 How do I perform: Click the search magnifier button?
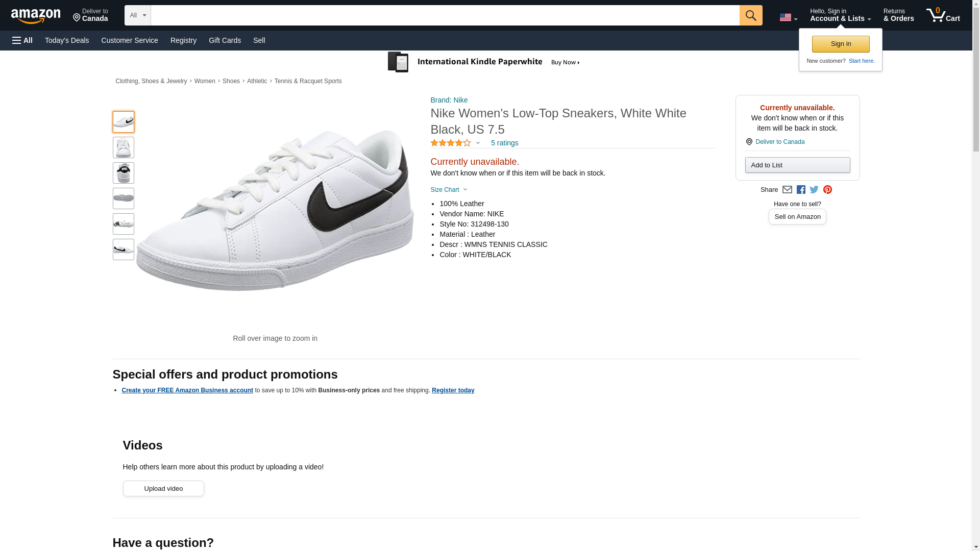click(x=750, y=15)
